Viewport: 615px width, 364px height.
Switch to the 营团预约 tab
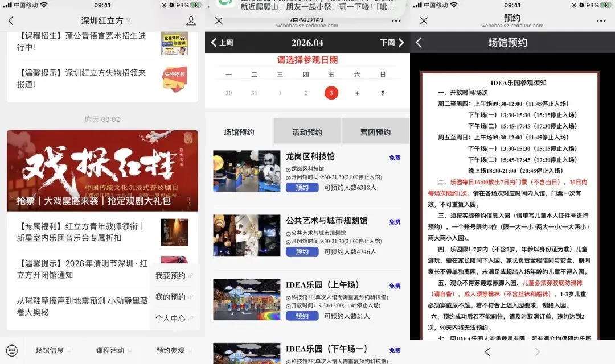coord(376,132)
